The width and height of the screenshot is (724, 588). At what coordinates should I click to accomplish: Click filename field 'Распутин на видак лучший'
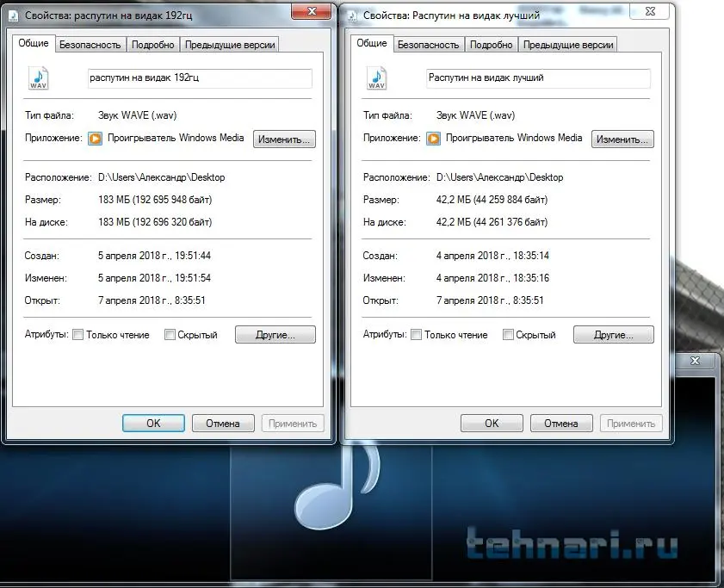click(538, 78)
